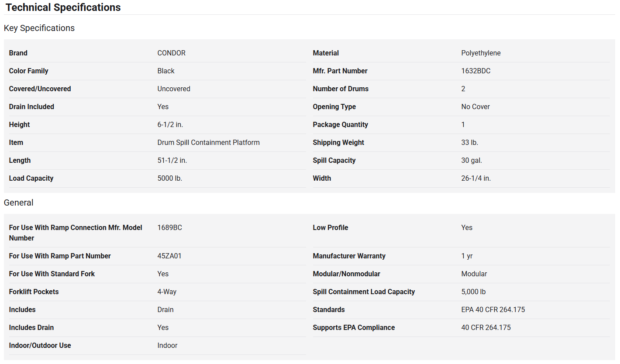The image size is (620, 364).
Task: Click the ramp part number 45ZA01
Action: point(169,256)
